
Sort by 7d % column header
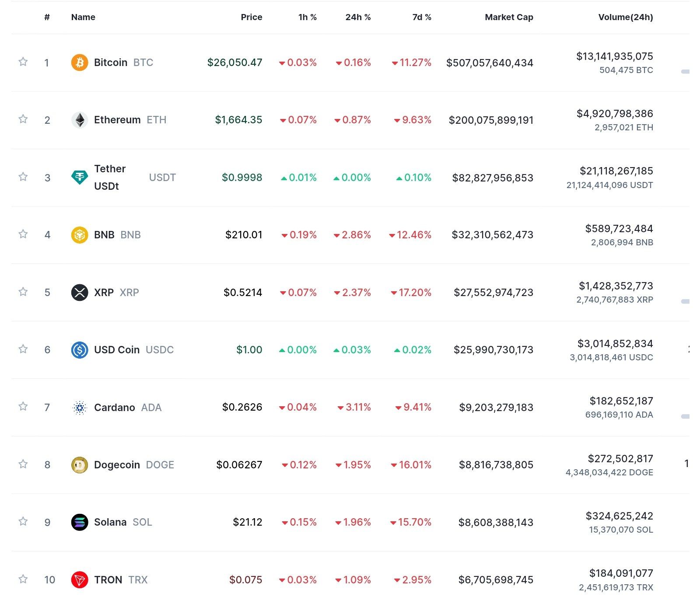click(421, 17)
